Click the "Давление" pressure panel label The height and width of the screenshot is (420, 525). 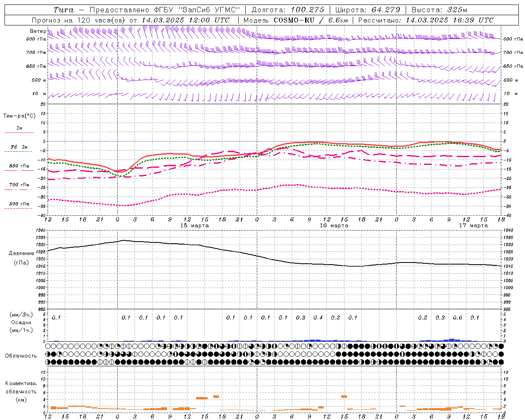pos(21,253)
